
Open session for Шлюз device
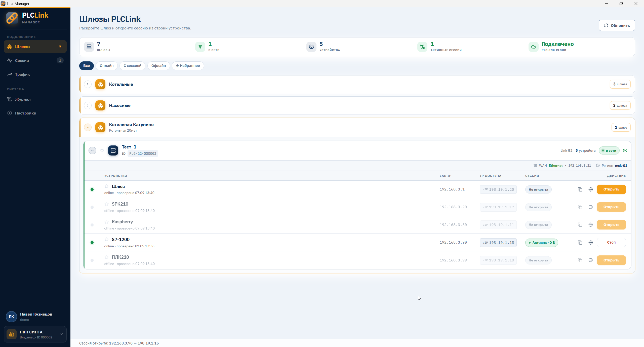pos(611,189)
